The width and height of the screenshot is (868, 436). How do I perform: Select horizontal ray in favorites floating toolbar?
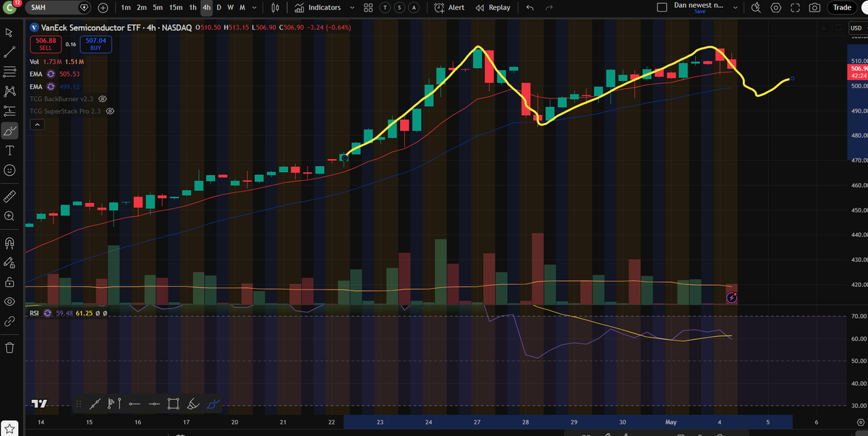[x=134, y=403]
